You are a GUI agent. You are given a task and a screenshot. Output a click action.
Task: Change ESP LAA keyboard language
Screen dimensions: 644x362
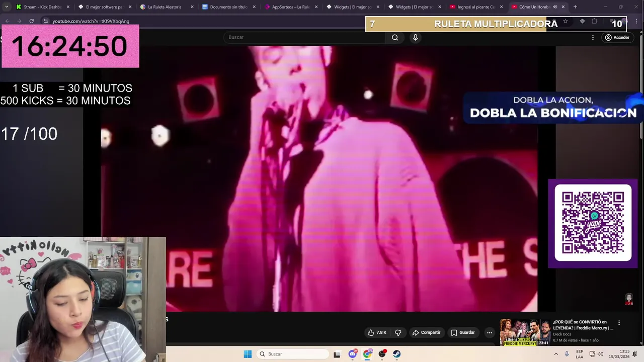point(580,354)
